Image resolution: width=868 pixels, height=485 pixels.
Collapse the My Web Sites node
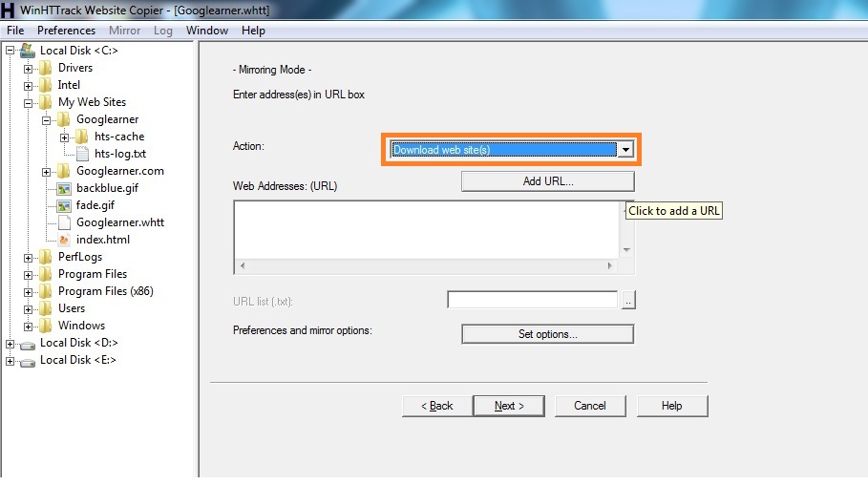pyautogui.click(x=29, y=103)
